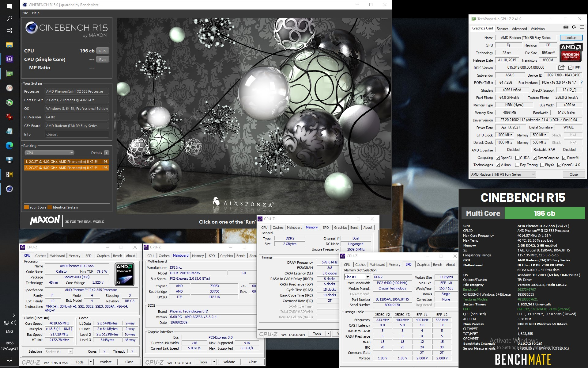Toggle the UEFI checkbox in GPU-Z
Image resolution: width=588 pixels, height=368 pixels.
pyautogui.click(x=570, y=68)
